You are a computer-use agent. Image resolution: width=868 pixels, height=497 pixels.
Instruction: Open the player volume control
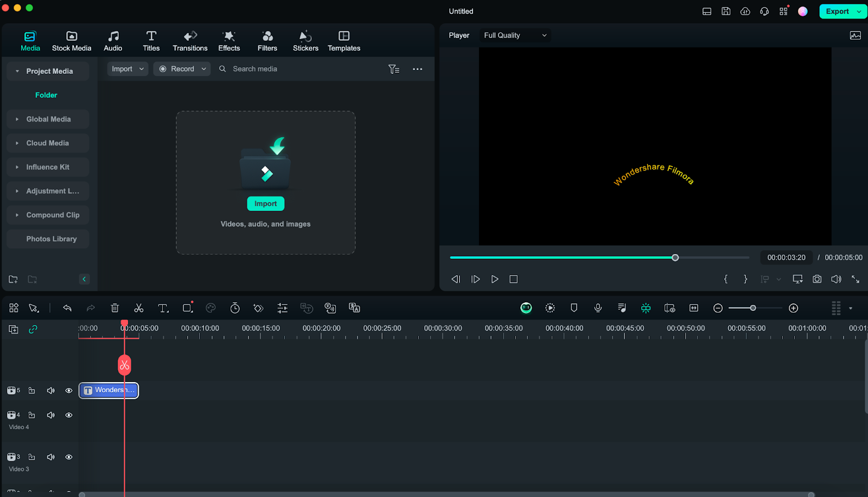click(837, 279)
